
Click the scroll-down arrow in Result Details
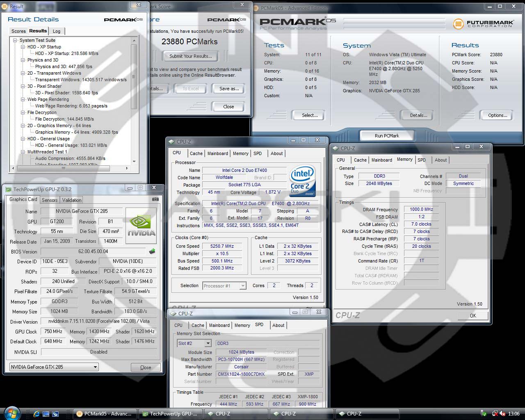[x=134, y=162]
